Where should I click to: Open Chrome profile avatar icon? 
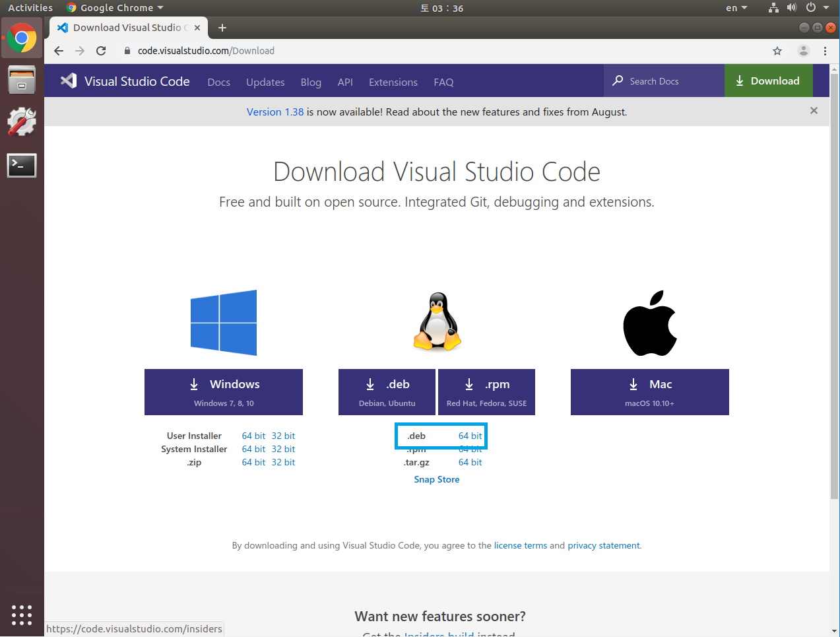[x=804, y=51]
